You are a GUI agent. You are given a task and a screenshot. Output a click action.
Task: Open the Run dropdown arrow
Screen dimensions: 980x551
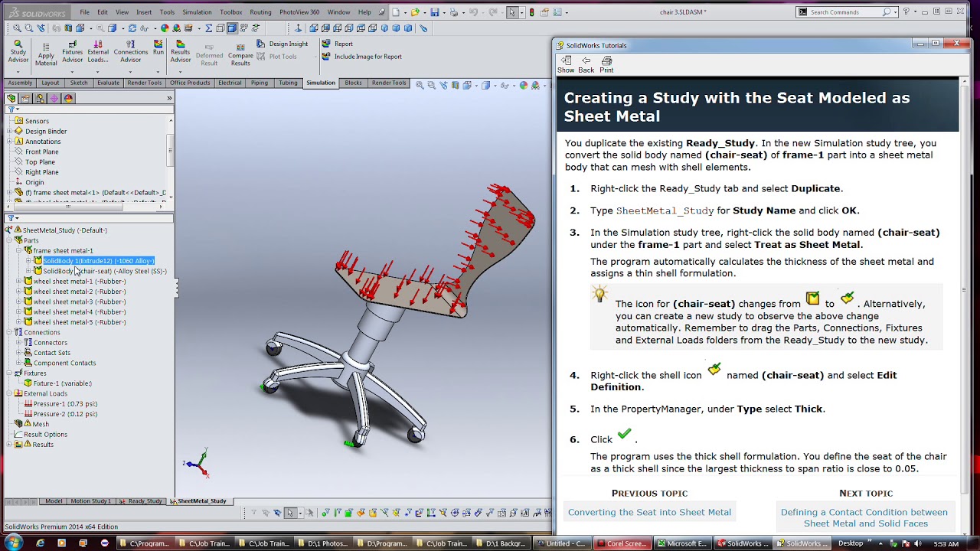coord(158,71)
